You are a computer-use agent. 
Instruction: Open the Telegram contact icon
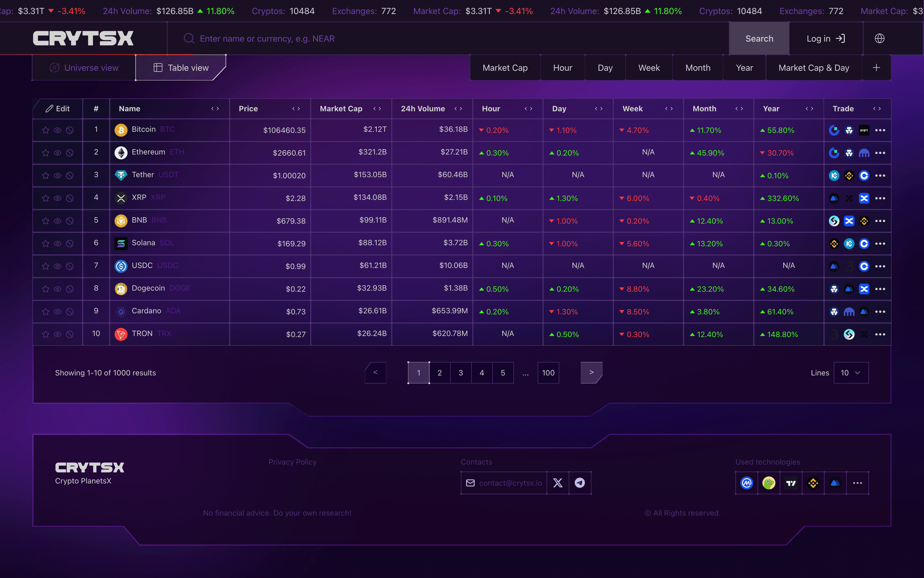click(x=580, y=483)
